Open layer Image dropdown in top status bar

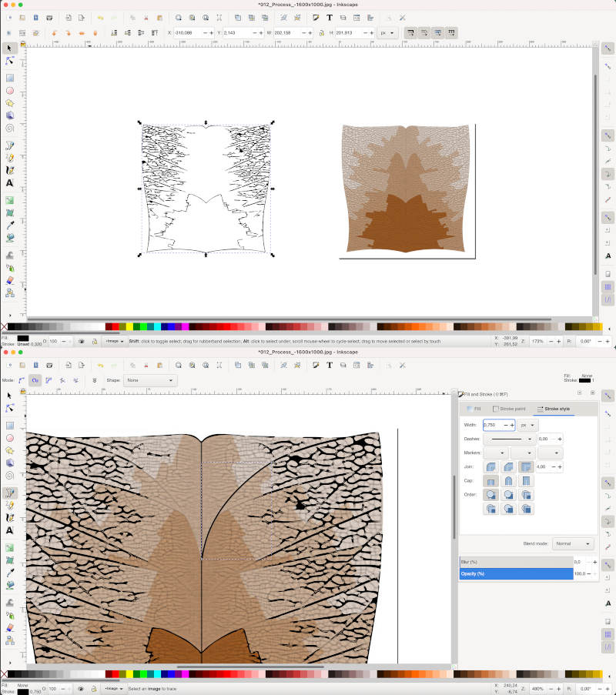click(115, 341)
